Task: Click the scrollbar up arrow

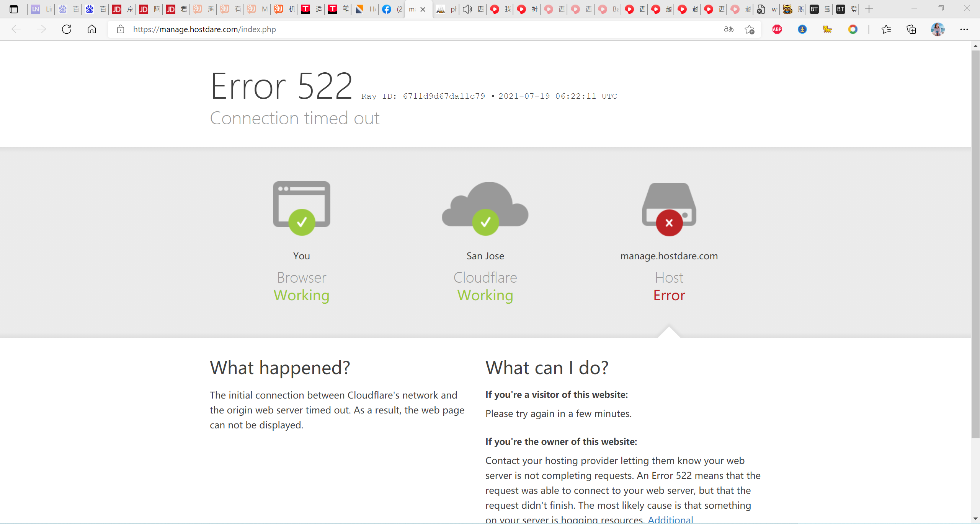Action: (x=975, y=46)
